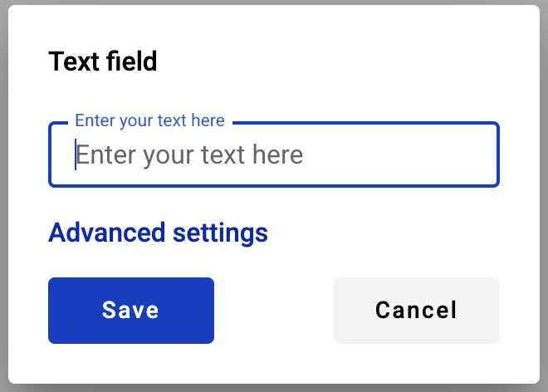Expand Advanced settings section

[x=158, y=233]
